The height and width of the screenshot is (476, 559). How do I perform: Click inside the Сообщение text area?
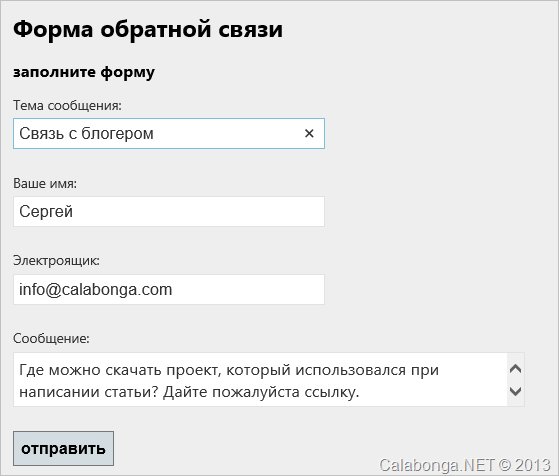tap(260, 380)
